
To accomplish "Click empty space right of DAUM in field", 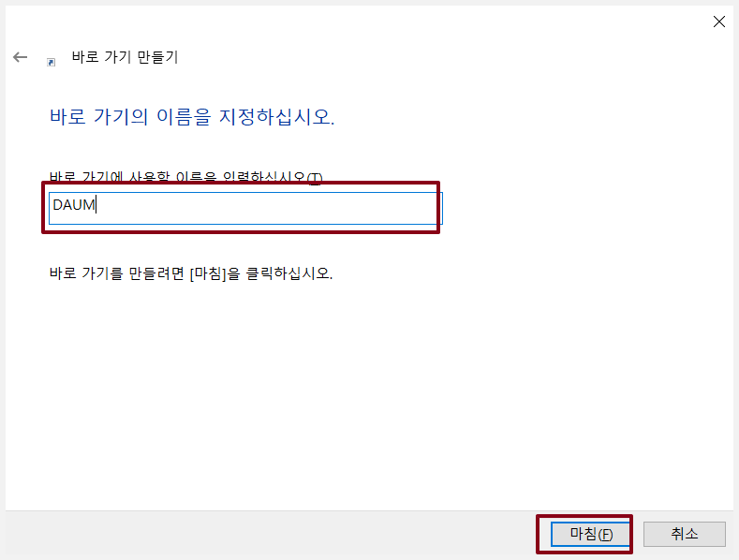I will (269, 208).
